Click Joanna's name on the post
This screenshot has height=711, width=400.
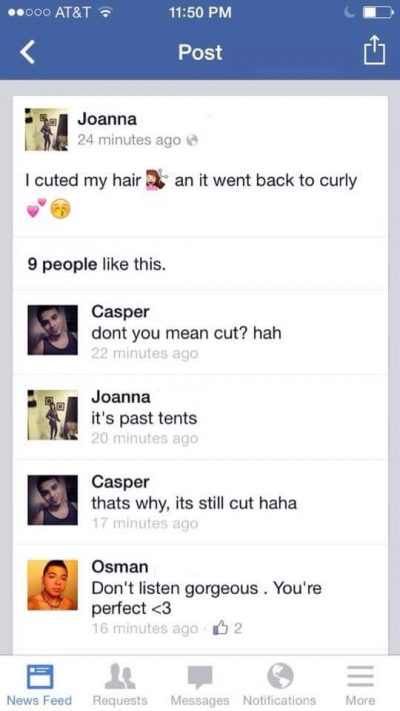pos(107,120)
